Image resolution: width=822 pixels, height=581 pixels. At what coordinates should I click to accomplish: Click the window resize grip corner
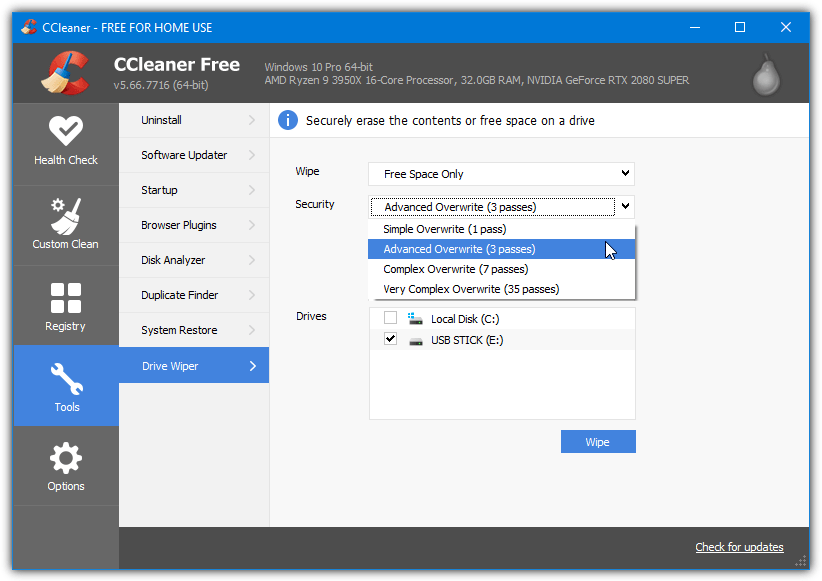(x=801, y=562)
